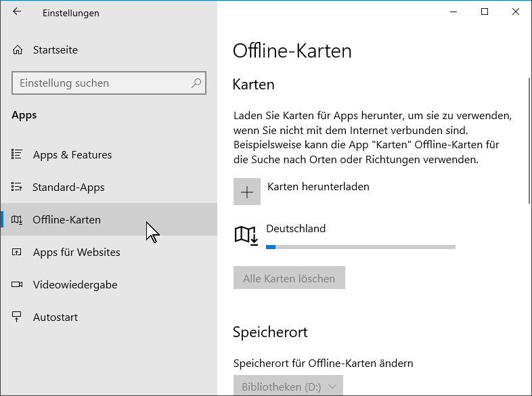Viewport: 532px width, 396px height.
Task: Click the Autostart icon
Action: 17,317
